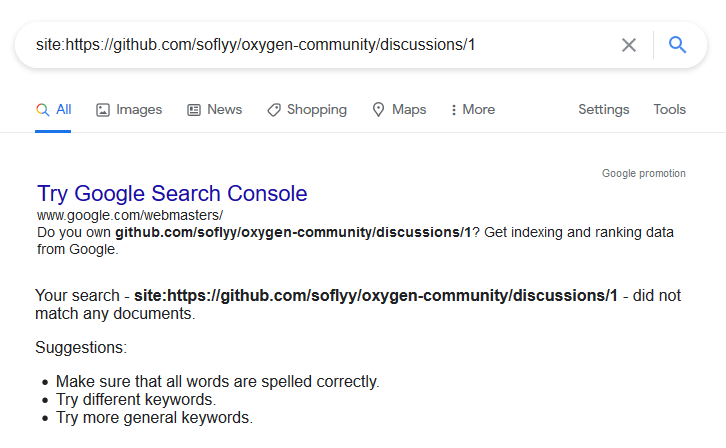Viewport: 726px width, 448px height.
Task: Select the All results tab
Action: coord(53,110)
